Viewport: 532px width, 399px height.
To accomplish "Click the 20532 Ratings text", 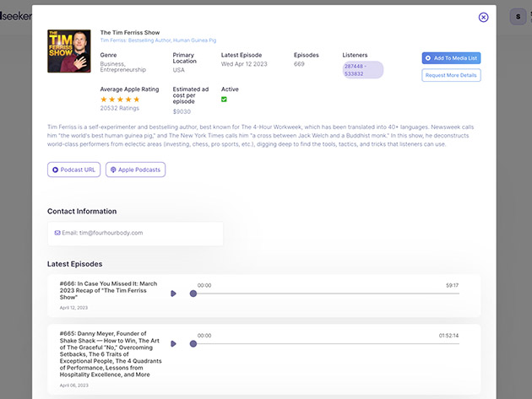I will coord(119,108).
